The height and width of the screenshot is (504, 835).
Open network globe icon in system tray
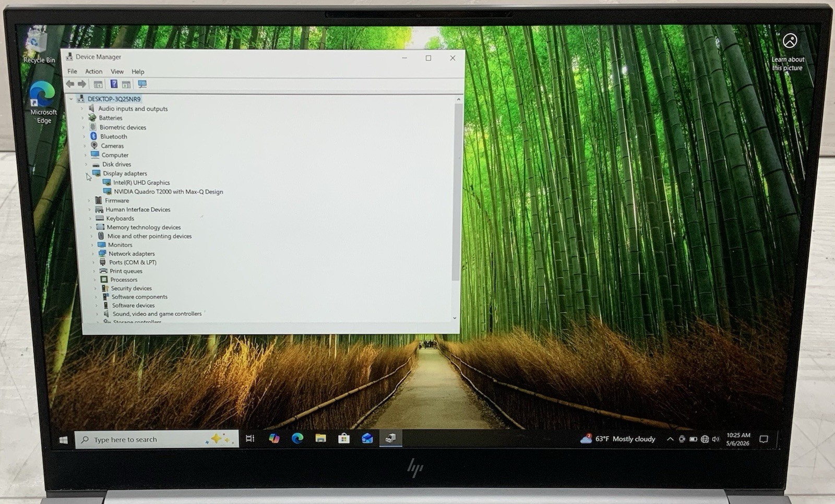pyautogui.click(x=705, y=439)
